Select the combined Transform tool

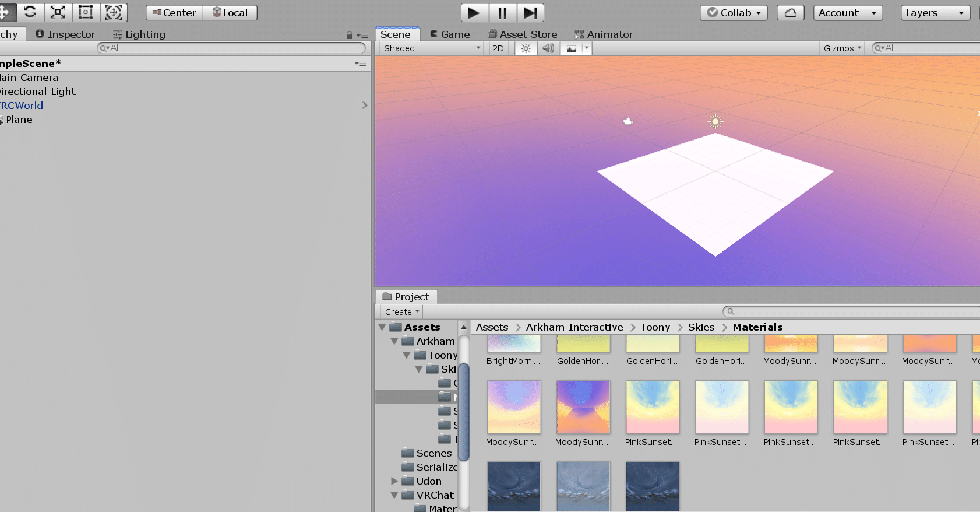[x=114, y=12]
